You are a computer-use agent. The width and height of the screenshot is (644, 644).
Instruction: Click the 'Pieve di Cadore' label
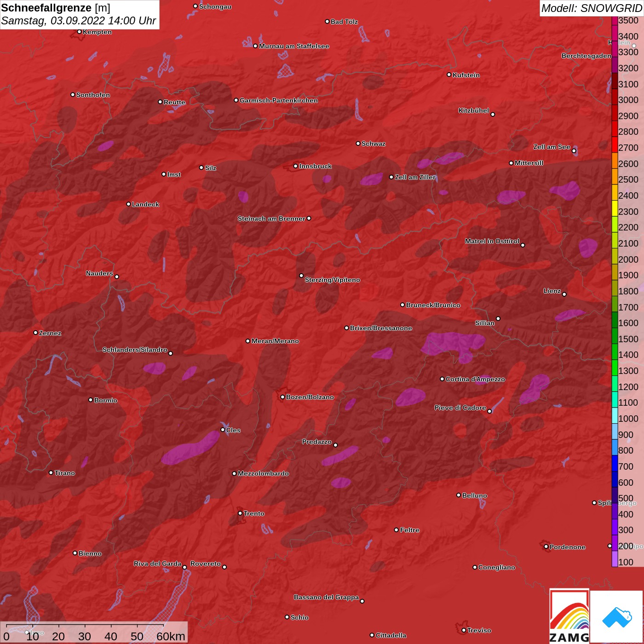pyautogui.click(x=460, y=408)
